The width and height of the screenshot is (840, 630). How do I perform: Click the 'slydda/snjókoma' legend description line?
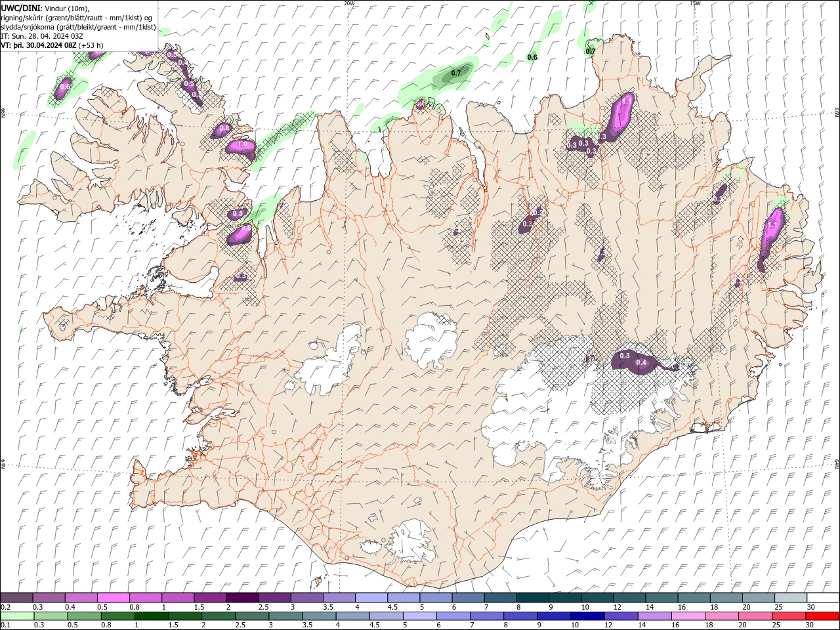click(x=78, y=27)
